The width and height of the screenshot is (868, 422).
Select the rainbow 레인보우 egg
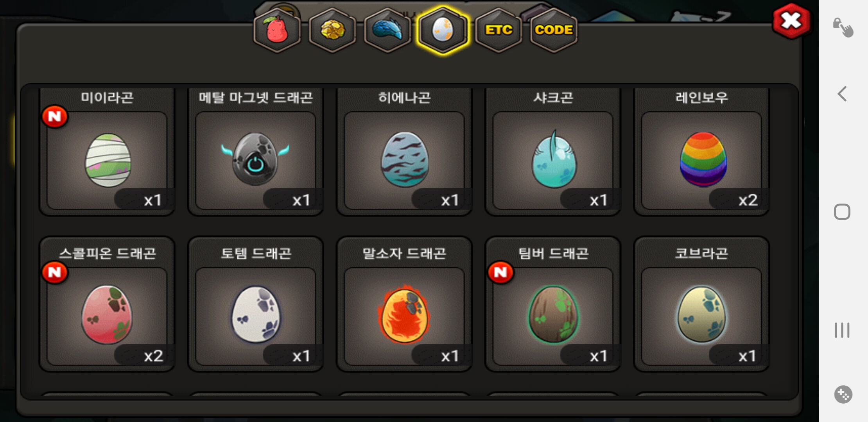pos(701,152)
